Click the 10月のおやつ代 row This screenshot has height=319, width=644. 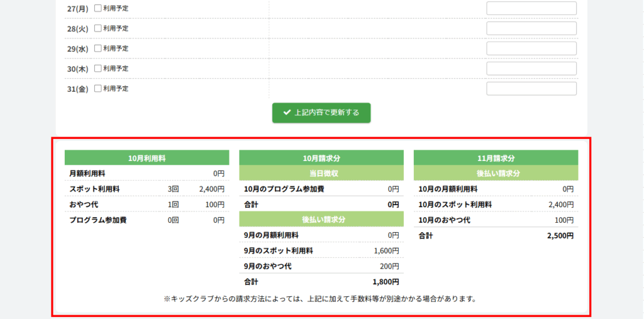coord(496,220)
